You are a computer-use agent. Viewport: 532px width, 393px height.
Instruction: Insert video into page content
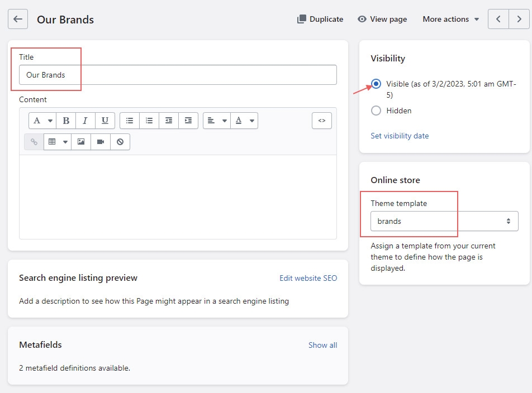101,142
